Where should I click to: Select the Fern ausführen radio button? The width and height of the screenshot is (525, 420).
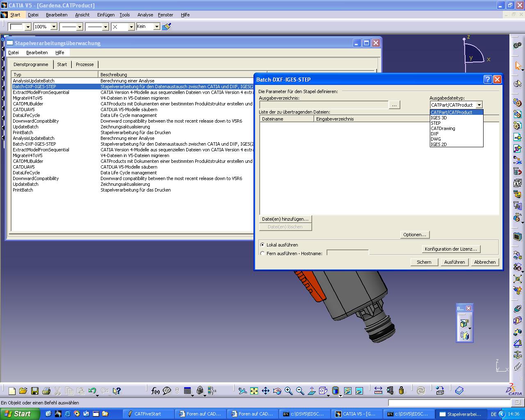pos(262,253)
